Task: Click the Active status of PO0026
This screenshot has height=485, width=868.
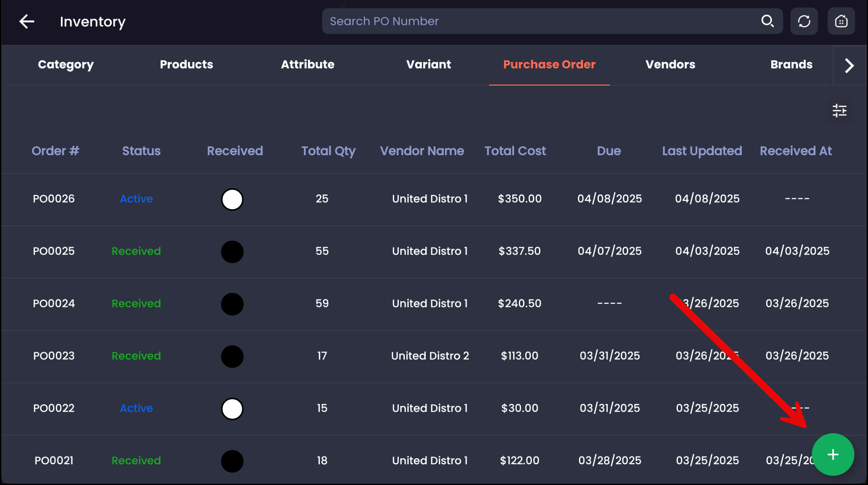Action: coord(136,199)
